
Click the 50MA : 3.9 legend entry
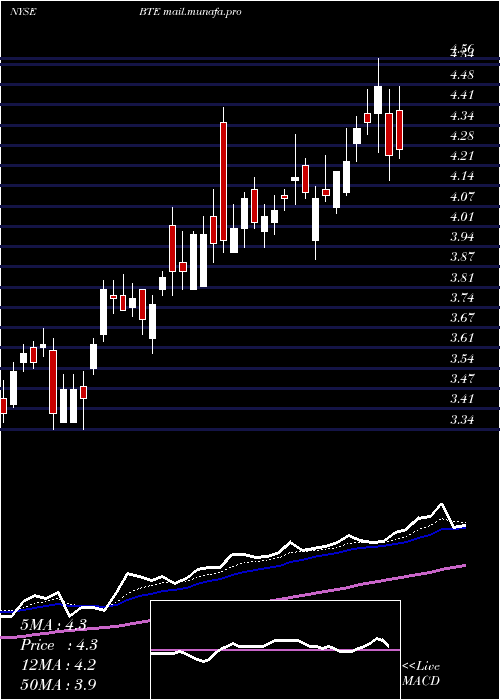(x=59, y=685)
